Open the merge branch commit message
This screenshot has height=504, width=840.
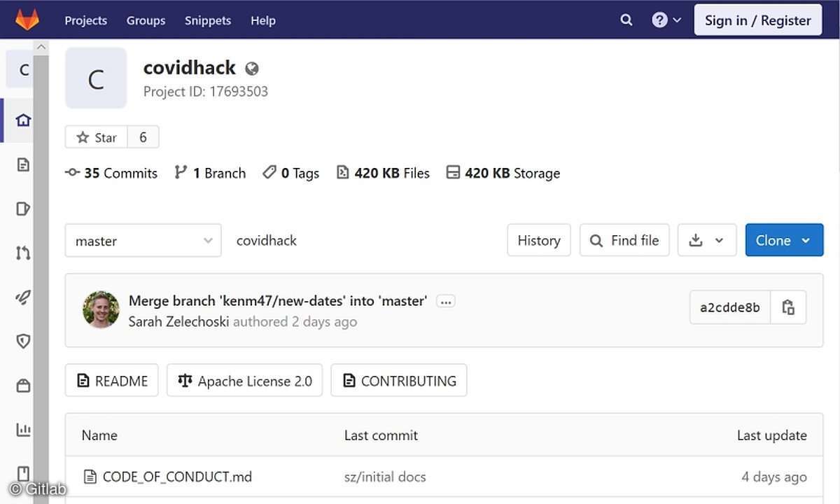click(278, 301)
